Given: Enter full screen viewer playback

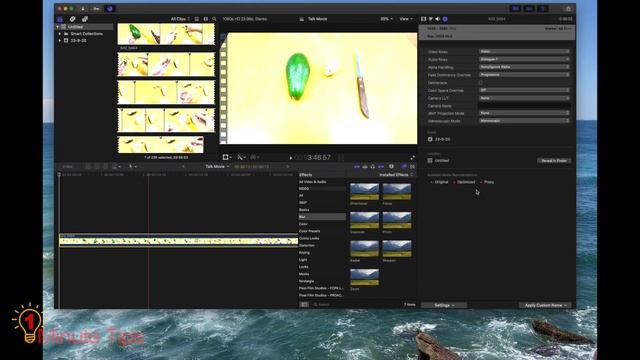Looking at the screenshot, I should 412,158.
